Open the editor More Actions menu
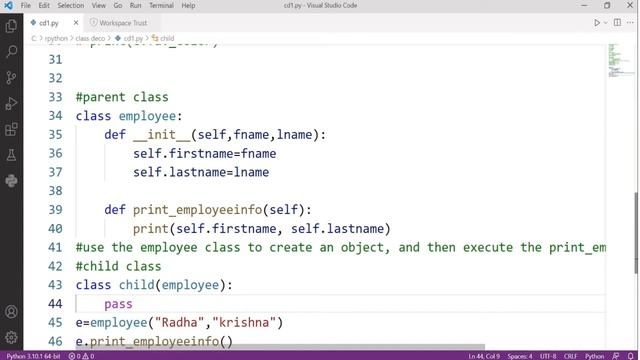 (x=630, y=23)
